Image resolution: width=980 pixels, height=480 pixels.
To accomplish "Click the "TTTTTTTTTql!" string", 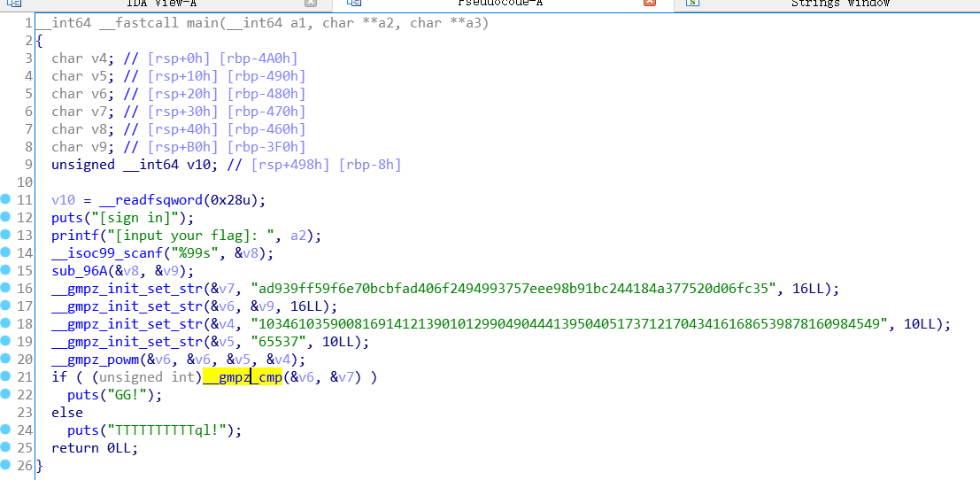I will point(169,430).
